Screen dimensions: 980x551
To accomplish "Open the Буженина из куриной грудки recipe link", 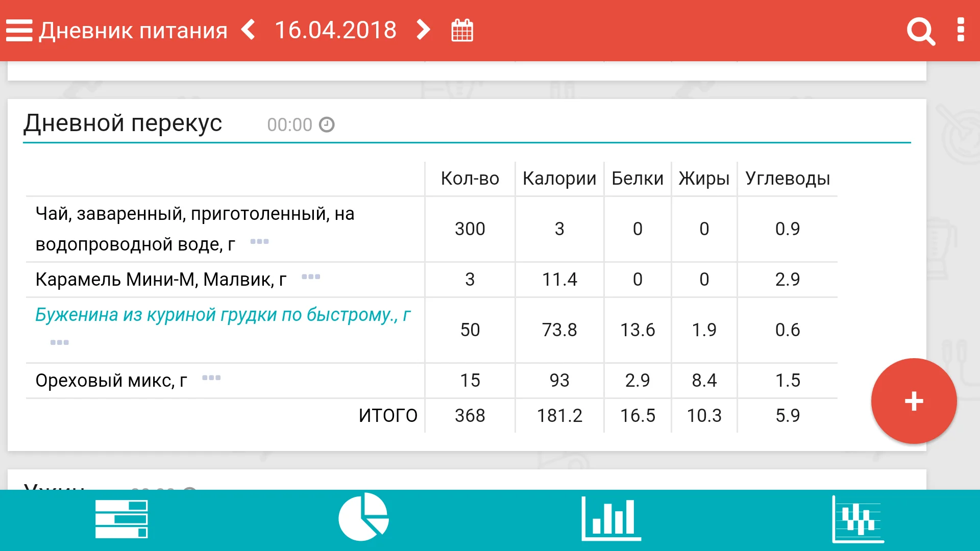I will click(x=223, y=315).
